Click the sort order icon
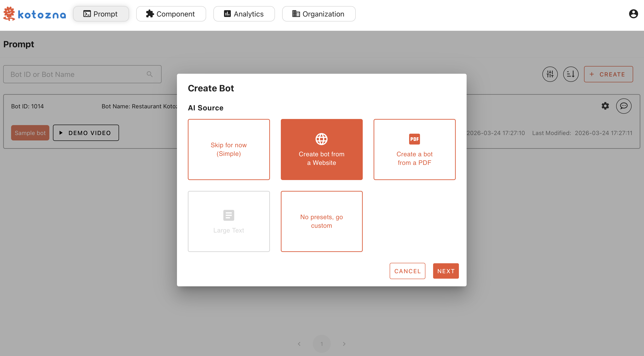The height and width of the screenshot is (356, 644). point(570,74)
